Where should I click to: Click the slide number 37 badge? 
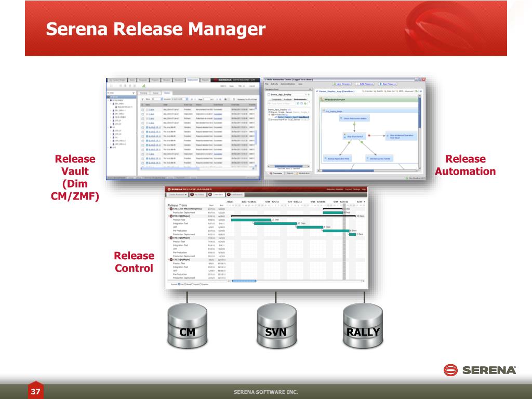(35, 391)
